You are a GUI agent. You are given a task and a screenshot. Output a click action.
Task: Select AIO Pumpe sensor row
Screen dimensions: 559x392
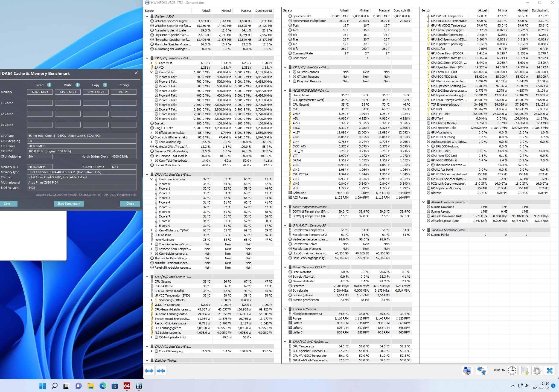347,198
